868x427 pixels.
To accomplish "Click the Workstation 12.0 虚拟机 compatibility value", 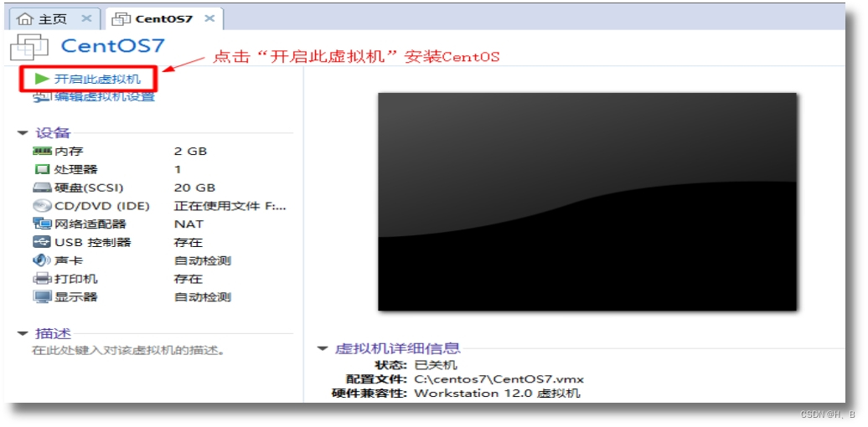I will click(497, 394).
